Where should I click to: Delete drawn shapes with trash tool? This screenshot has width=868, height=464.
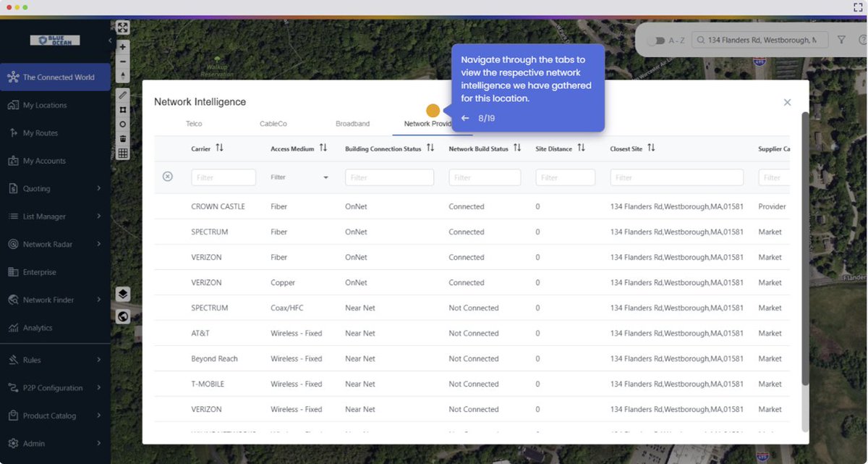(x=123, y=138)
